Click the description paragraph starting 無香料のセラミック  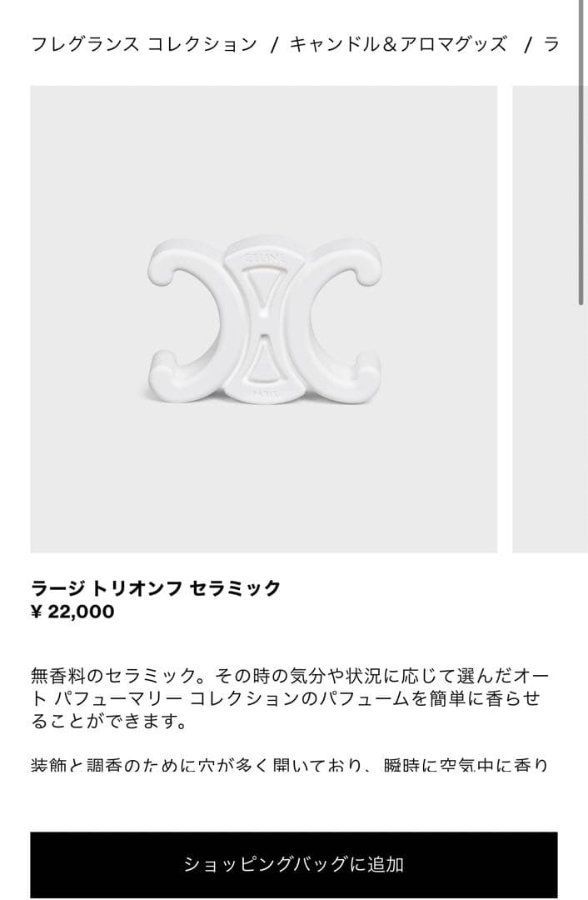[x=290, y=698]
